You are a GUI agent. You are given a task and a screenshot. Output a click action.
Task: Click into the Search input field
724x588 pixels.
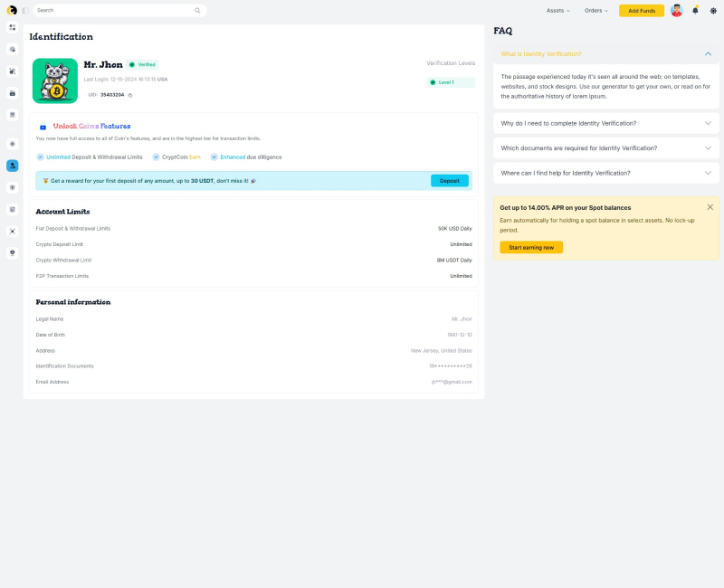click(115, 11)
